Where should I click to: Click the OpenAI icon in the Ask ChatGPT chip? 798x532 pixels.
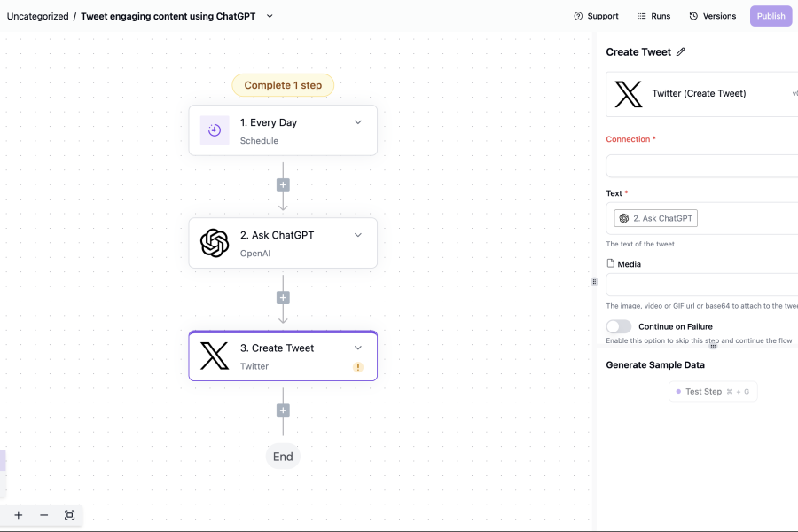(x=624, y=218)
